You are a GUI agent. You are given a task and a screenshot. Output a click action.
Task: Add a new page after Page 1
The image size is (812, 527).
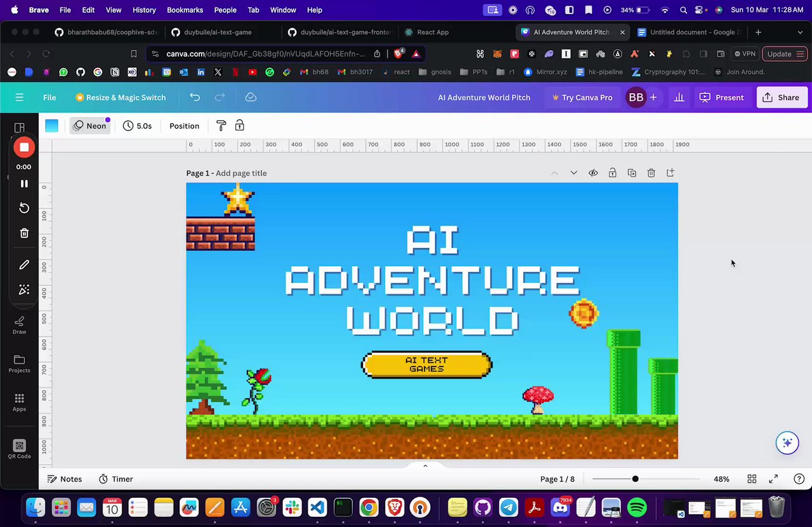[671, 173]
